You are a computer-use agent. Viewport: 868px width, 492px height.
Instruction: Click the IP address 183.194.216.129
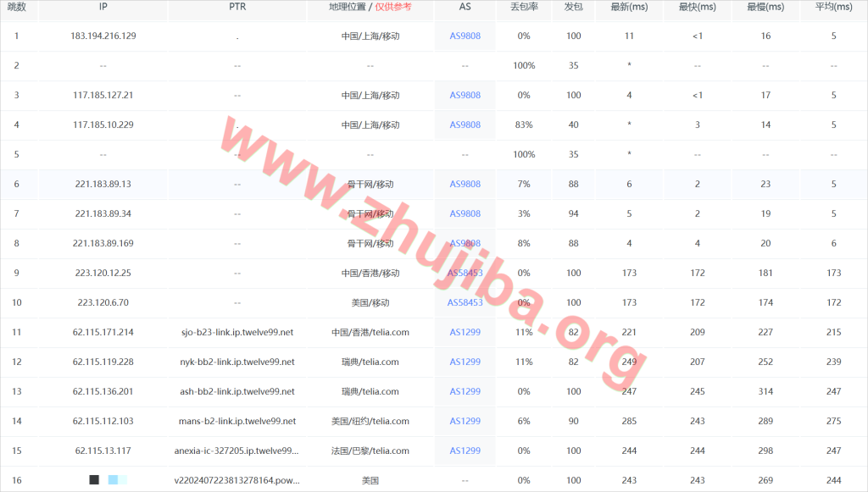point(103,36)
